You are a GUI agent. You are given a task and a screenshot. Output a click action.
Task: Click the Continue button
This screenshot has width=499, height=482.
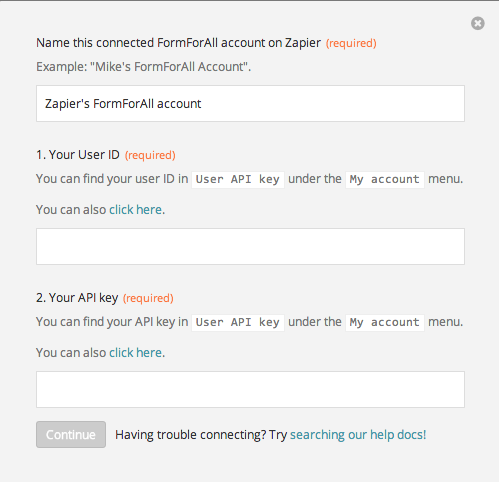click(71, 434)
